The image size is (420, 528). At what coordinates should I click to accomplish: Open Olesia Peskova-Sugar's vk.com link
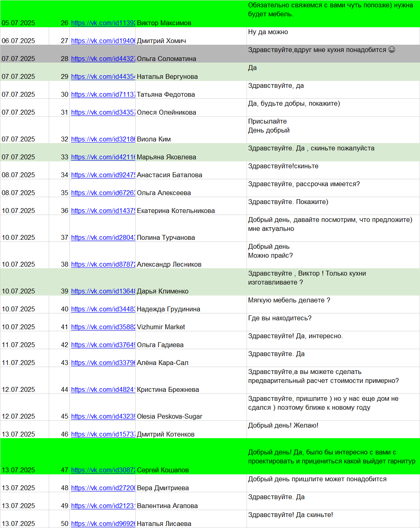[x=103, y=417]
